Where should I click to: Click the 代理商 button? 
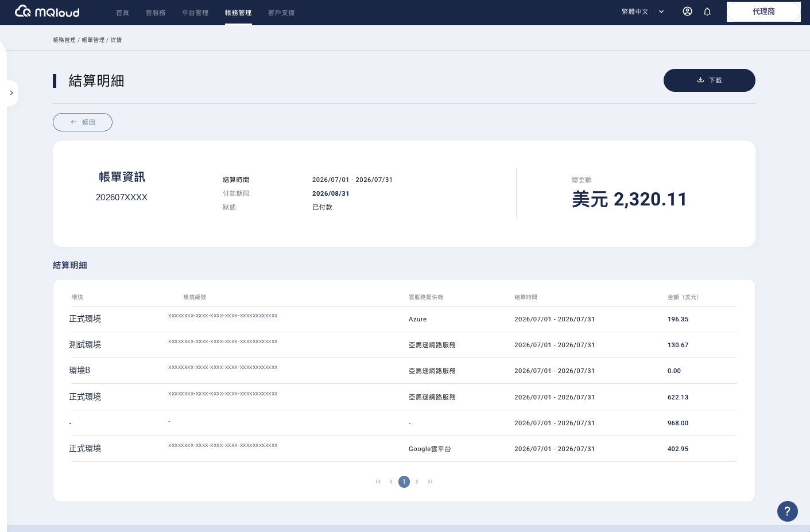click(x=764, y=11)
